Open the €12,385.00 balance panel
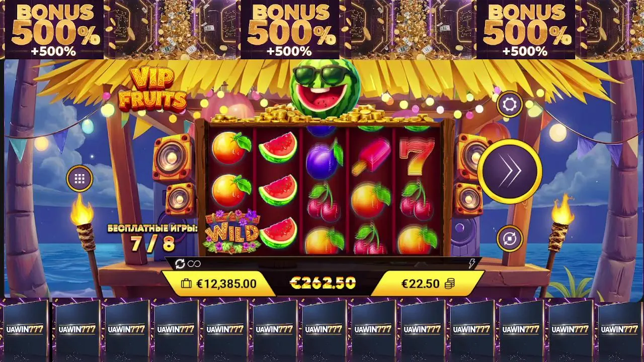 [219, 284]
